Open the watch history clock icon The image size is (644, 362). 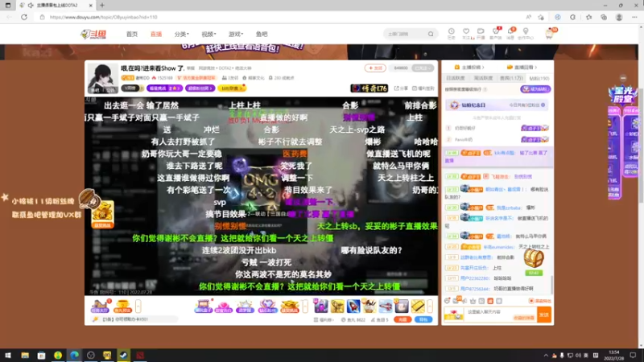pyautogui.click(x=452, y=33)
